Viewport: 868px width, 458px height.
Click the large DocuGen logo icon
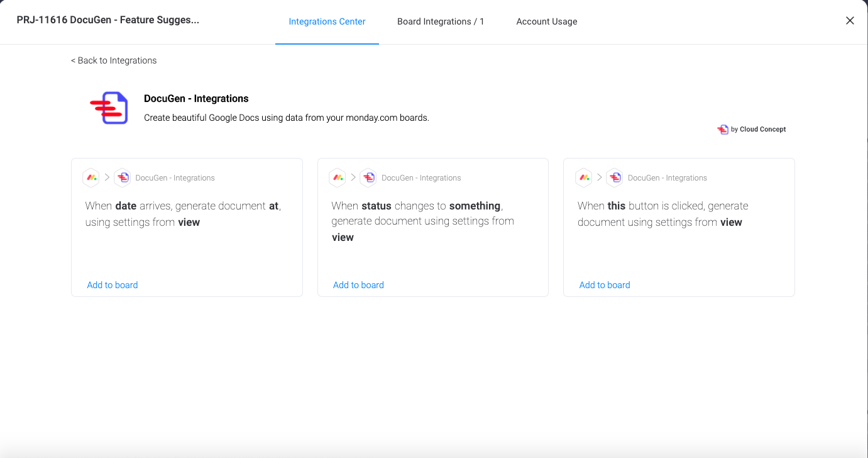tap(109, 108)
